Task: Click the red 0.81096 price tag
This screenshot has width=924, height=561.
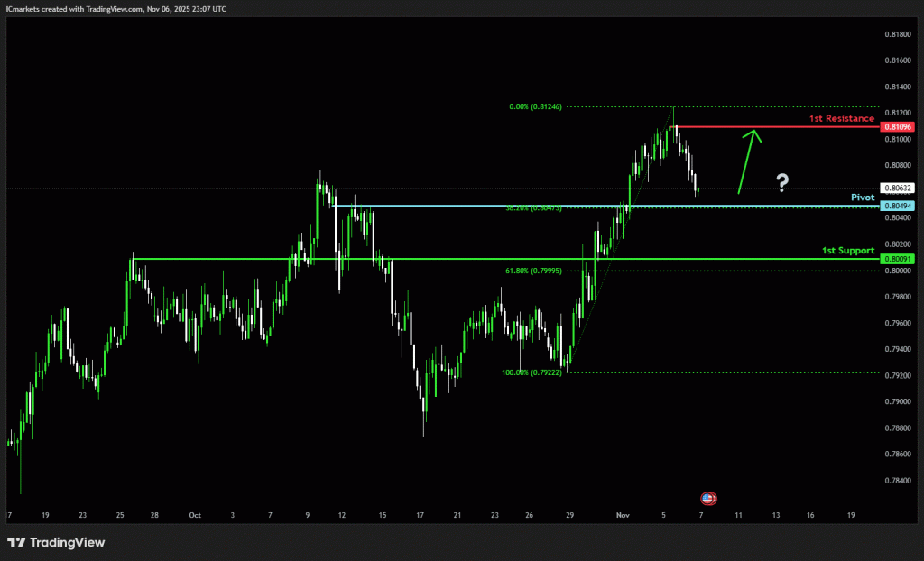Action: 899,127
